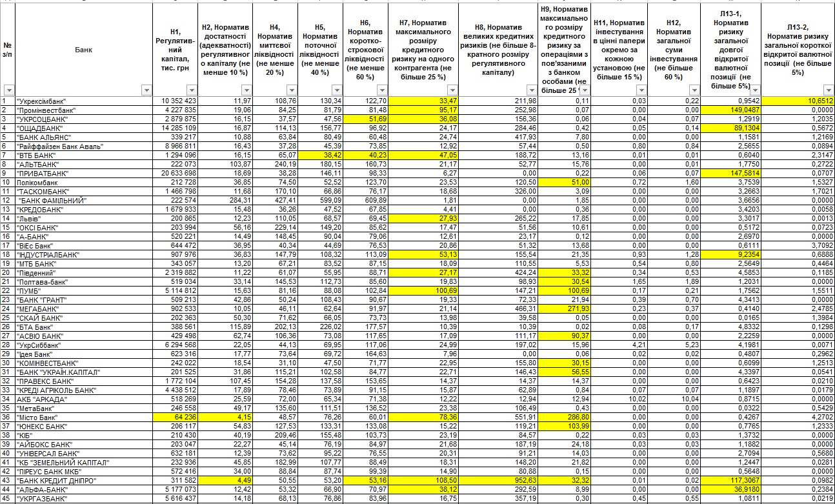The width and height of the screenshot is (835, 504).
Task: Select highlighted cell with value 89,1304
Action: pyautogui.click(x=730, y=128)
